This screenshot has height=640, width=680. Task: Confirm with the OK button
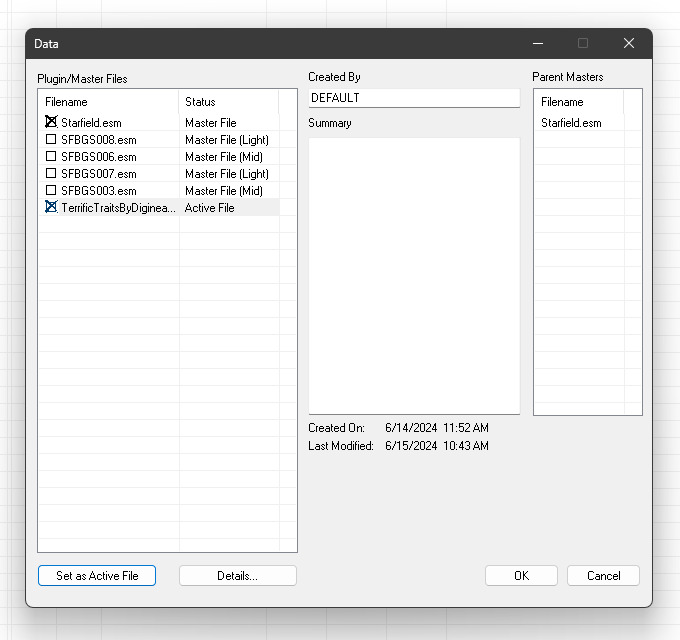[521, 575]
